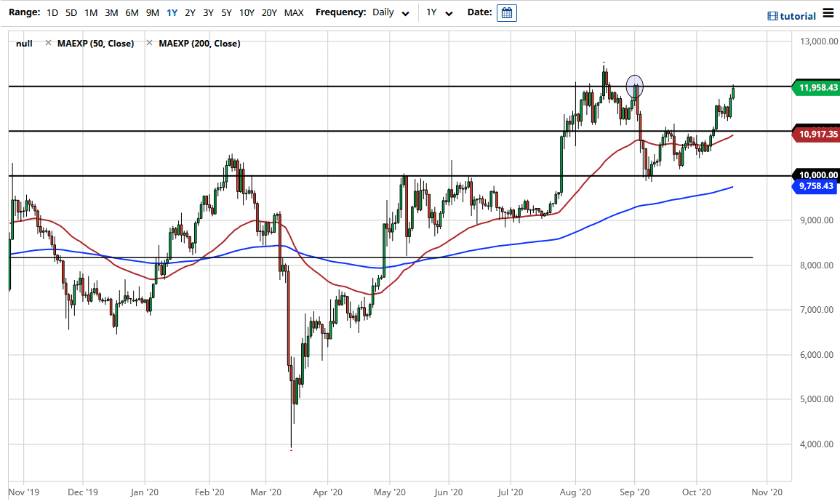The width and height of the screenshot is (840, 504).
Task: Expand the chevron next to Daily
Action: (405, 12)
